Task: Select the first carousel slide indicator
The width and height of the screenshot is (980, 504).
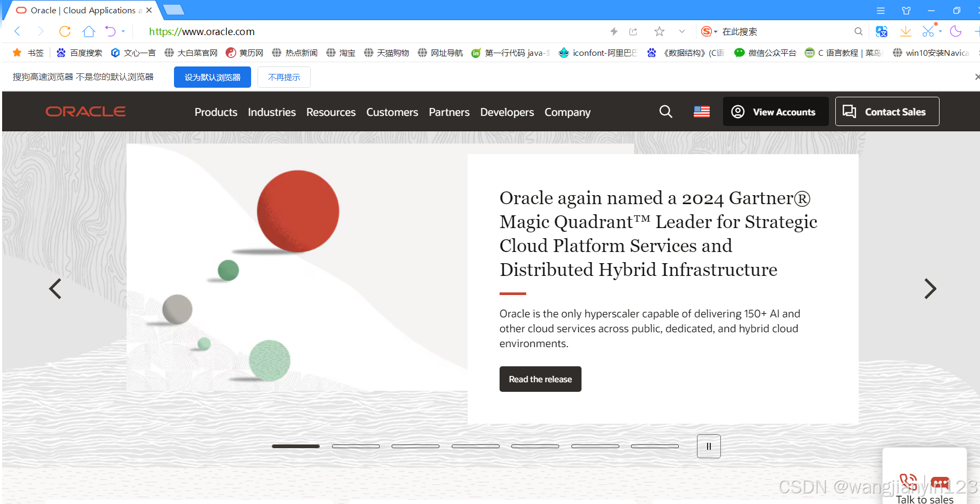Action: click(296, 446)
